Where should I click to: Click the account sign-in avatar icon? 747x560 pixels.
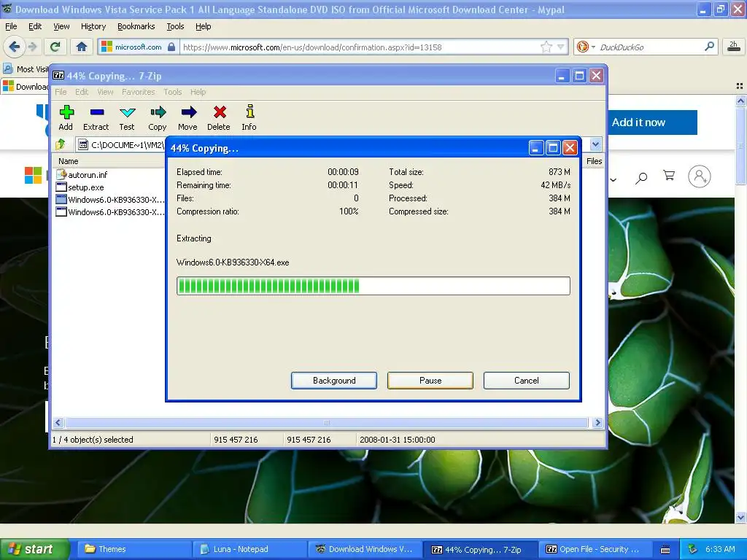pyautogui.click(x=699, y=176)
